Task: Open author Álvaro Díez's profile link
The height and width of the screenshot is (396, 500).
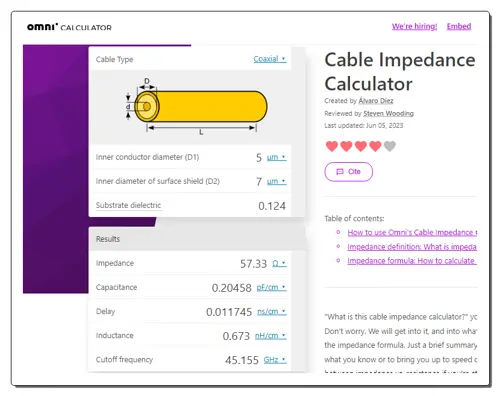Action: (x=376, y=101)
